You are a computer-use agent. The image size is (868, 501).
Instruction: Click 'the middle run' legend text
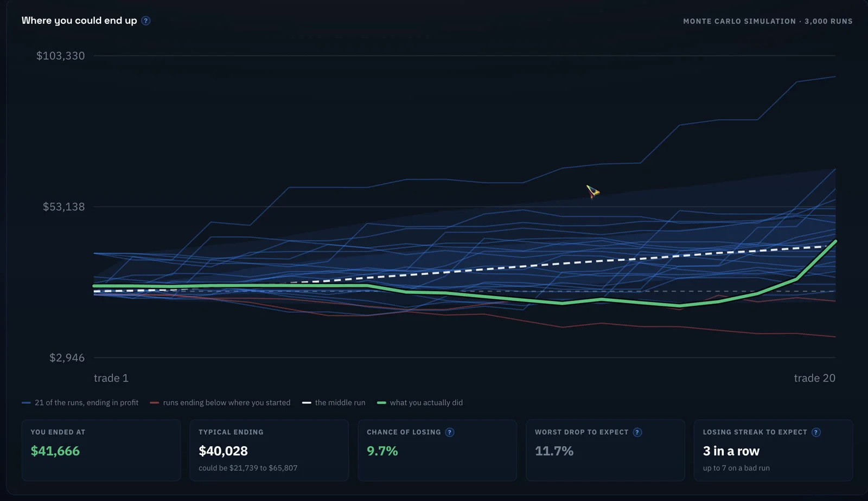coord(340,402)
